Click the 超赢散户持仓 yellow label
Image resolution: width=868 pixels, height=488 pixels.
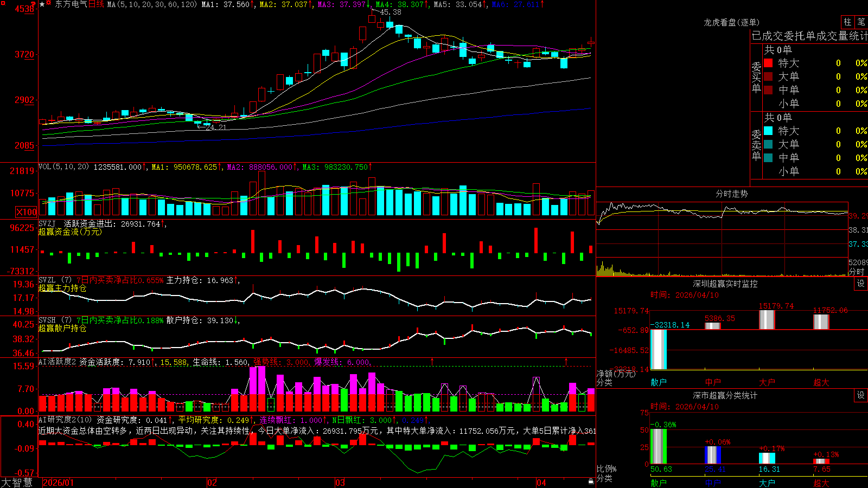point(62,328)
